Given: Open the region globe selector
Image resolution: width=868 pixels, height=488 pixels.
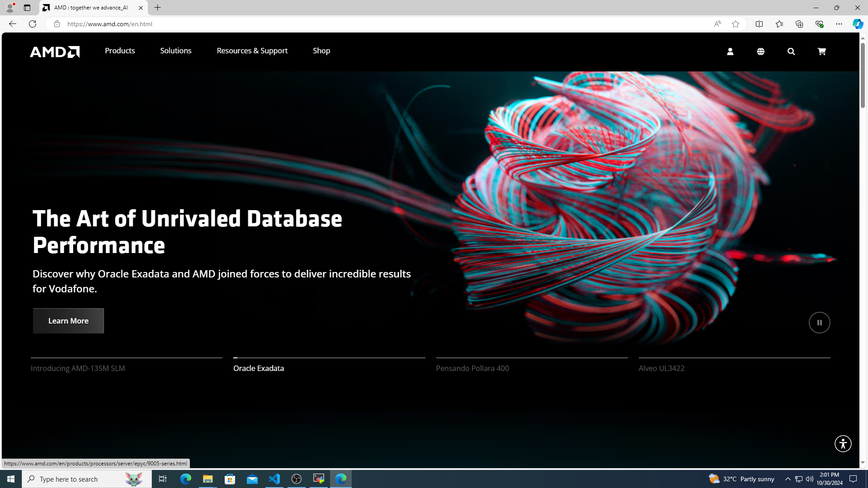Looking at the screenshot, I should pyautogui.click(x=761, y=52).
